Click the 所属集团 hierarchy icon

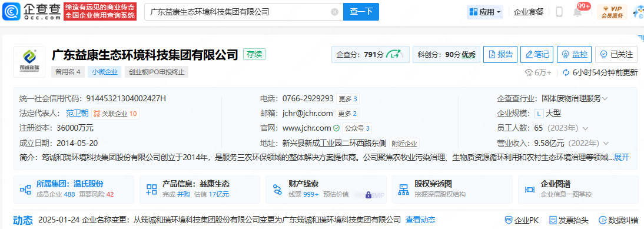(x=25, y=189)
